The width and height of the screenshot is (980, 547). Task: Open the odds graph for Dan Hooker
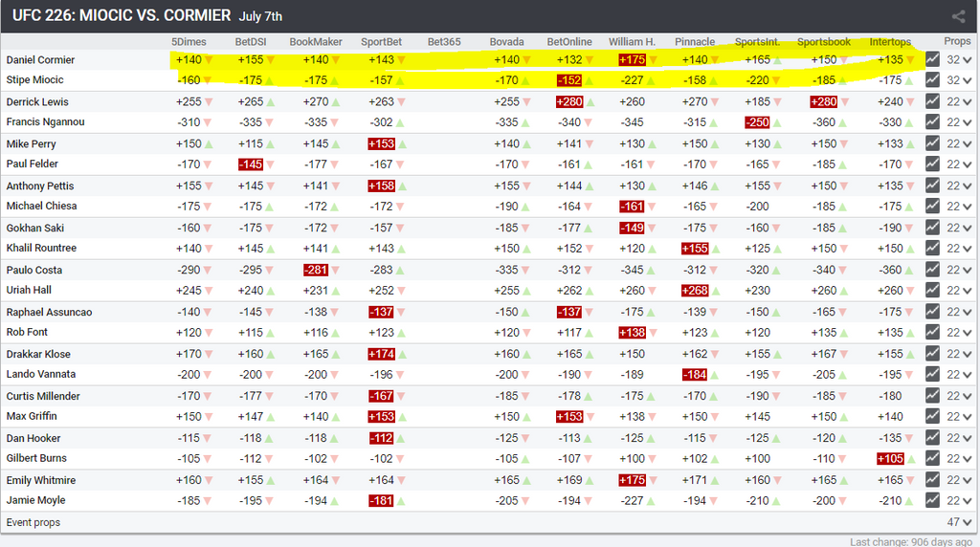[x=932, y=437]
